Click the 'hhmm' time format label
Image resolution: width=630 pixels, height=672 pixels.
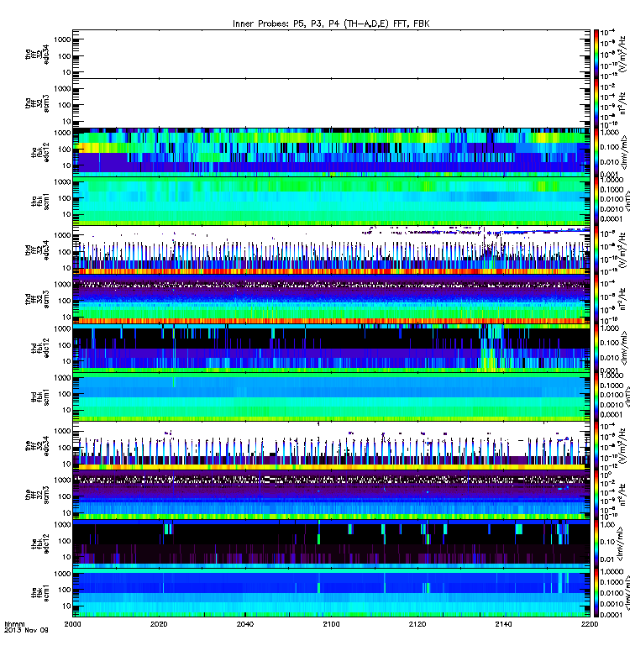(x=14, y=624)
